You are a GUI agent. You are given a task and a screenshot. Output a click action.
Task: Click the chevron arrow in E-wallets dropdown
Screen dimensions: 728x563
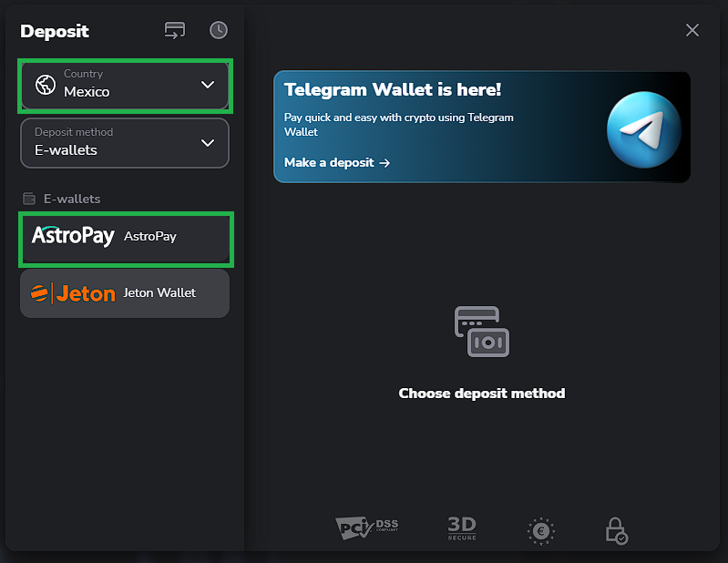(x=208, y=143)
